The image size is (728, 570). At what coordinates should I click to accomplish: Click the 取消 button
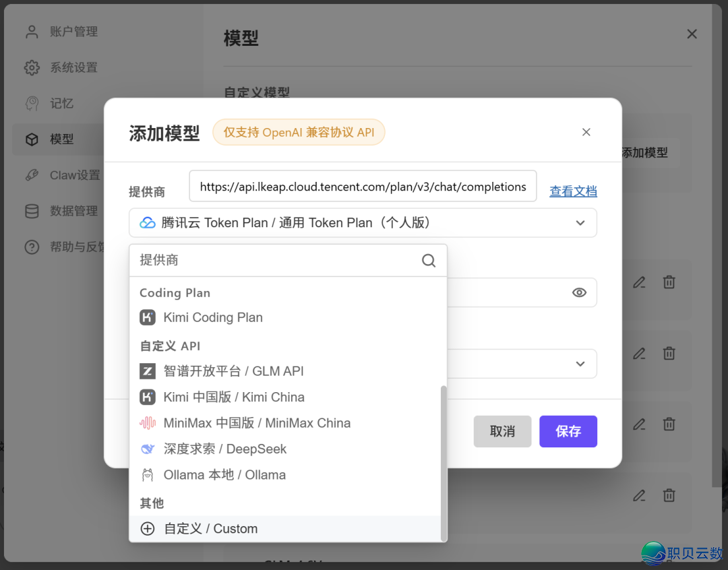point(502,431)
